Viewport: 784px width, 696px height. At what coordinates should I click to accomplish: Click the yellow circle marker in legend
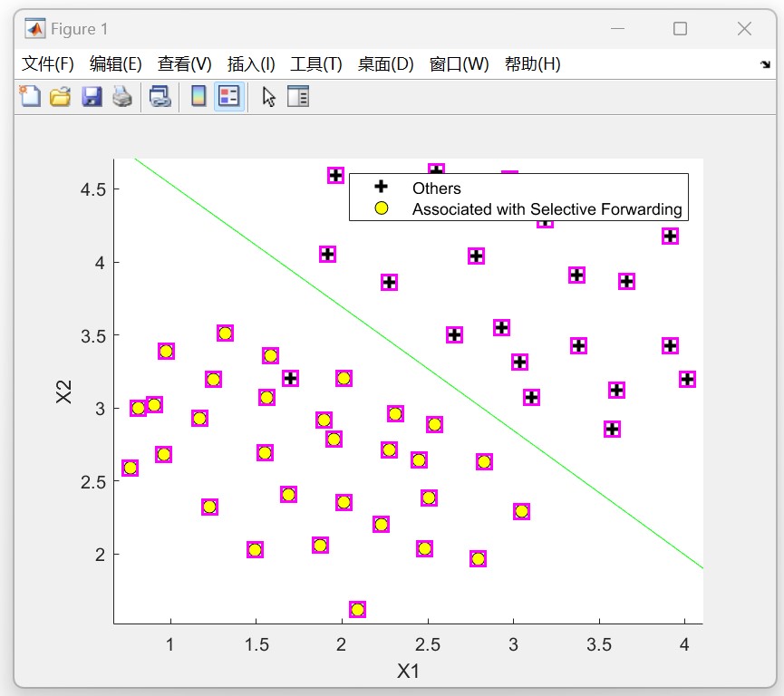coord(381,208)
